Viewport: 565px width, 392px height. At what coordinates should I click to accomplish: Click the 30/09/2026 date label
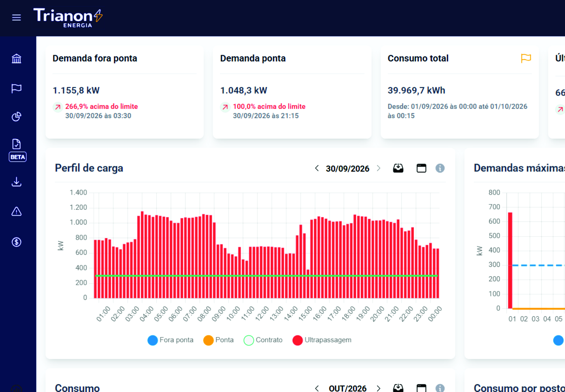pyautogui.click(x=348, y=169)
